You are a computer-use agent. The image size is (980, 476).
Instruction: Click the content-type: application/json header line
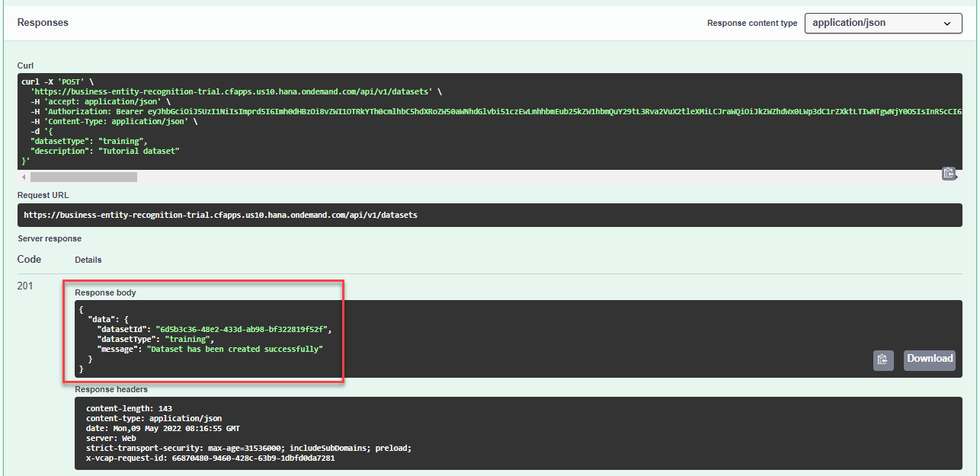point(154,419)
